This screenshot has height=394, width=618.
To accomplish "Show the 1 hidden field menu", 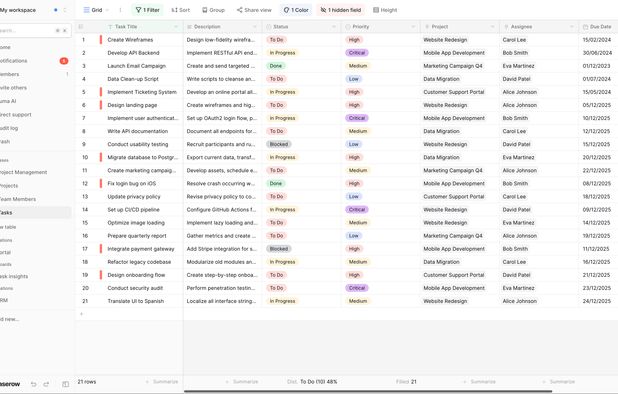I will 341,10.
